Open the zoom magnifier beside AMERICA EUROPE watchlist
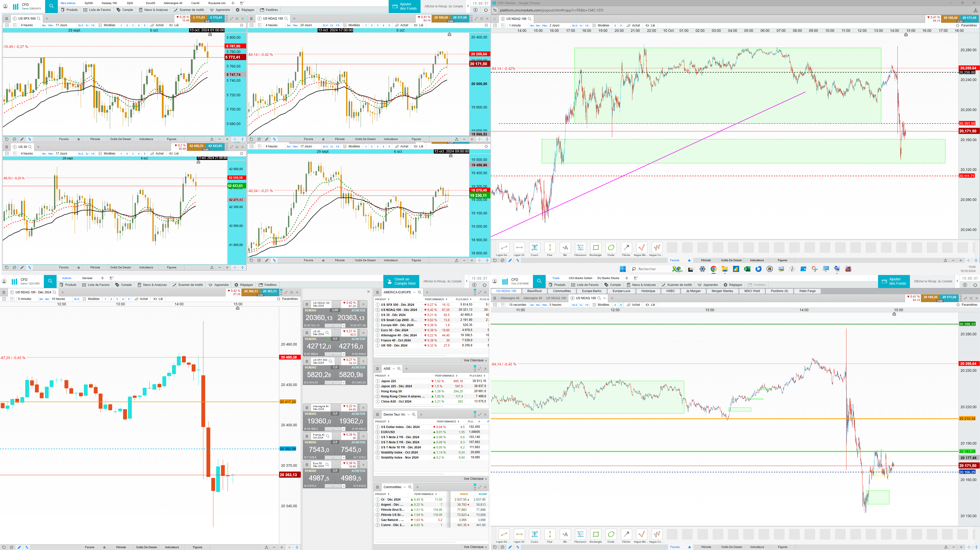Viewport: 980px width, 550px height. coord(420,292)
